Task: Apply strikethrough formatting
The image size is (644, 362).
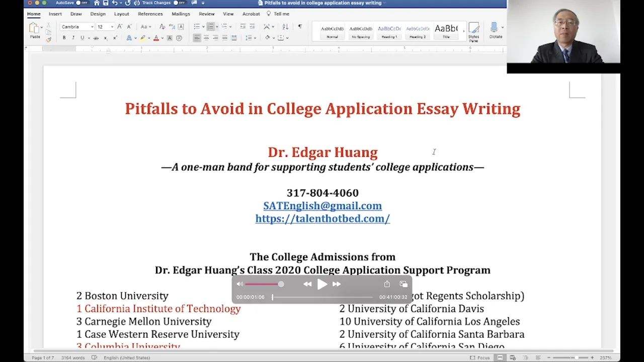Action: point(96,38)
